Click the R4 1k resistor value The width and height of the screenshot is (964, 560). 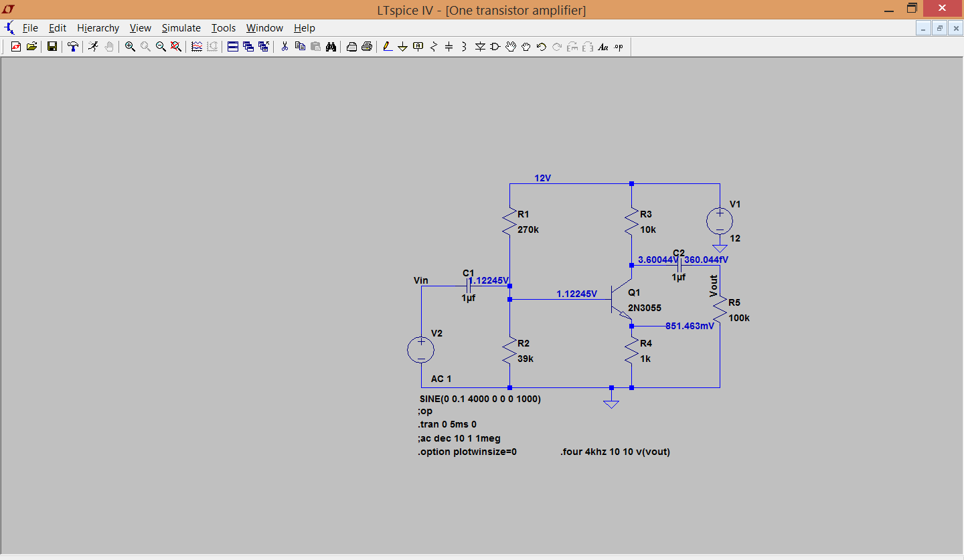(645, 359)
